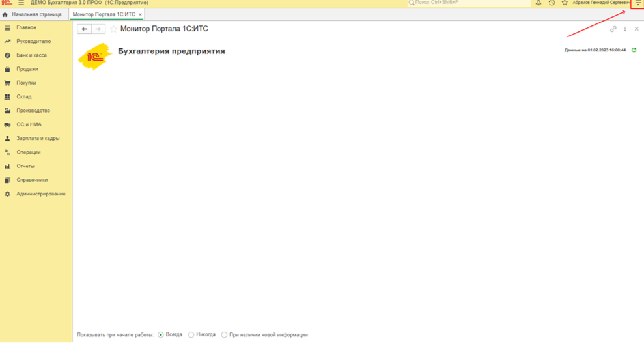Open the Руководителю section
The image size is (644, 346).
(33, 41)
